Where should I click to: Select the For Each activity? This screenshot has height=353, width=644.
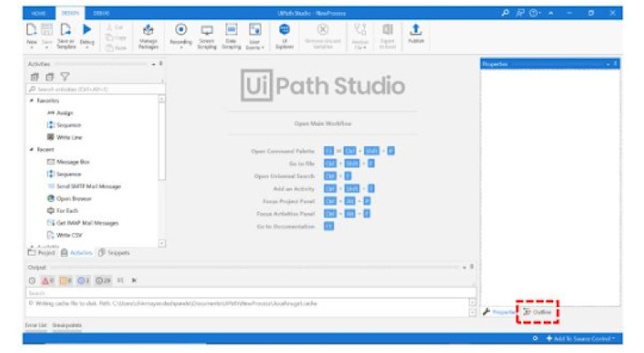(x=63, y=210)
